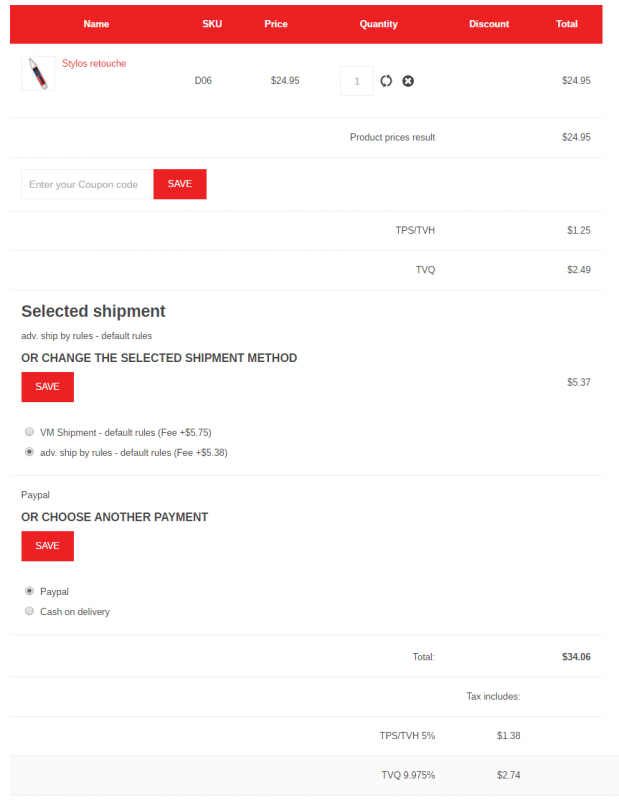Click the $34.06 order total amount

click(576, 657)
